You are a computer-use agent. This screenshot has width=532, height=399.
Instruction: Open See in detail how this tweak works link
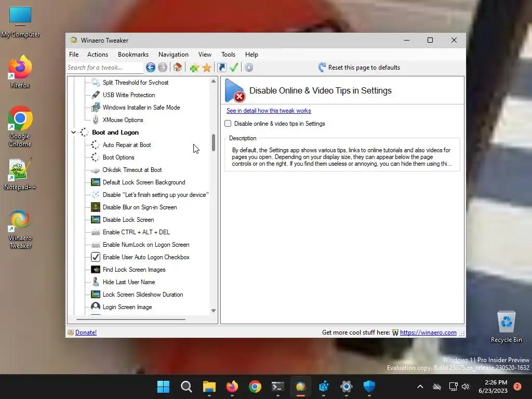tap(269, 111)
